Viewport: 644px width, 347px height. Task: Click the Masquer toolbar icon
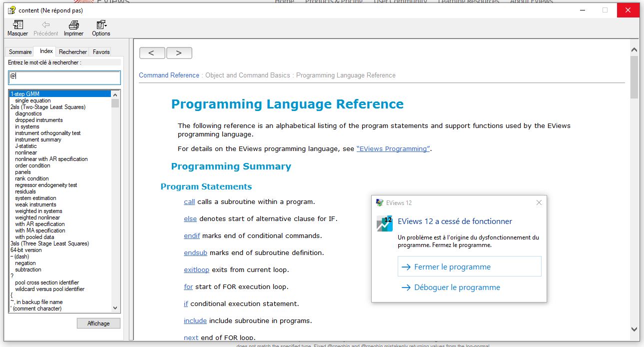[17, 25]
